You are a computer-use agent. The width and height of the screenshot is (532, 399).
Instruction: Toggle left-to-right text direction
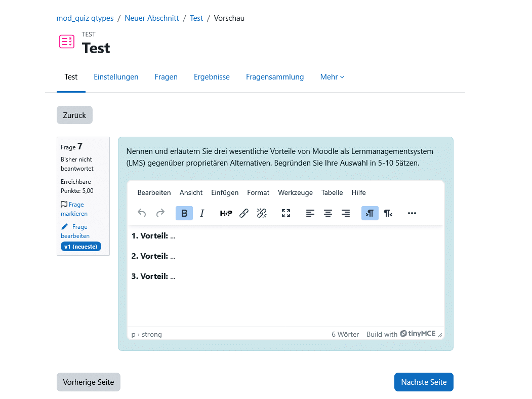tap(370, 213)
